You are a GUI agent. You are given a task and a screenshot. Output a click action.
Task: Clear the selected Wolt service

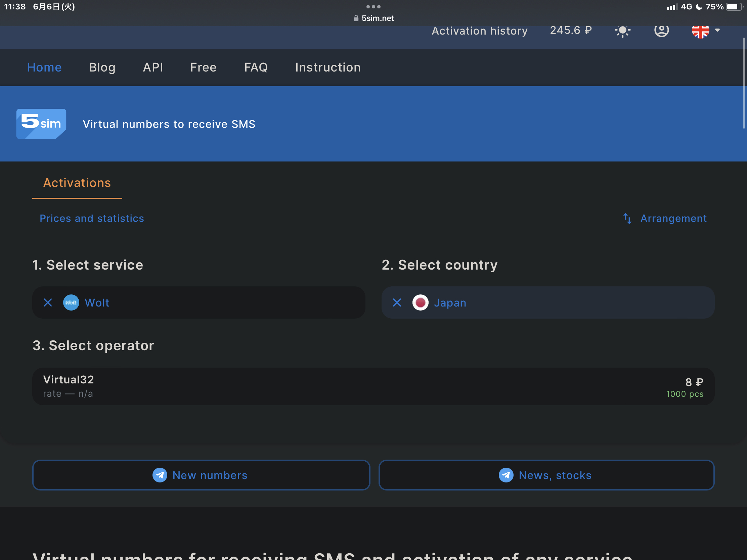click(48, 302)
